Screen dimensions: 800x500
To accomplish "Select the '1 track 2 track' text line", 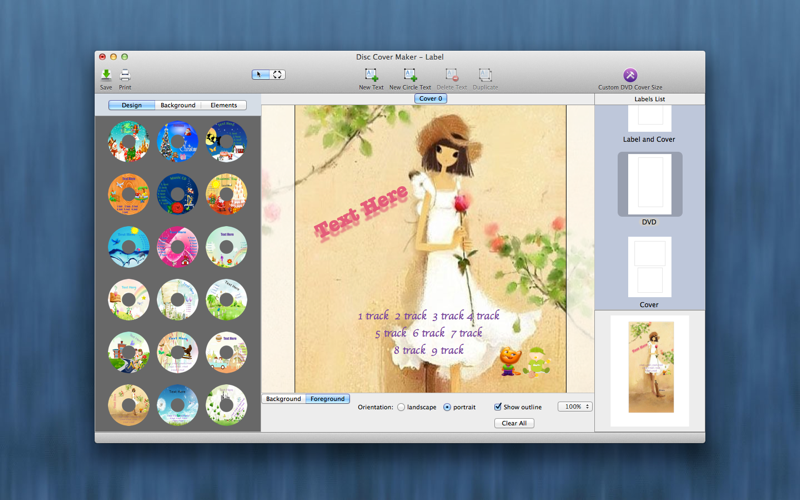I will click(x=428, y=316).
